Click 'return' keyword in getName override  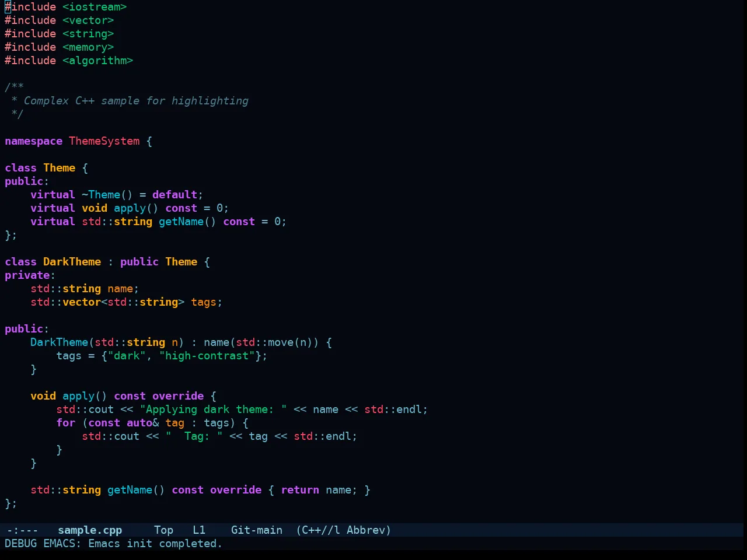300,490
